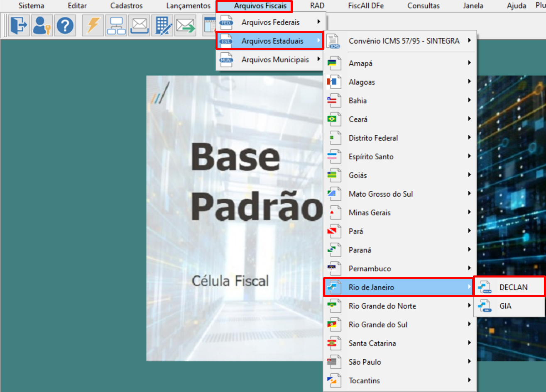Click the Amapá flag document icon

(x=334, y=63)
